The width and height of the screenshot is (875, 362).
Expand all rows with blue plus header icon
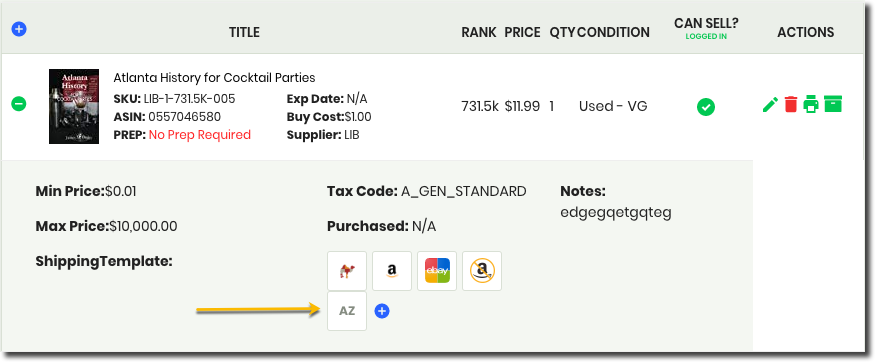point(19,29)
